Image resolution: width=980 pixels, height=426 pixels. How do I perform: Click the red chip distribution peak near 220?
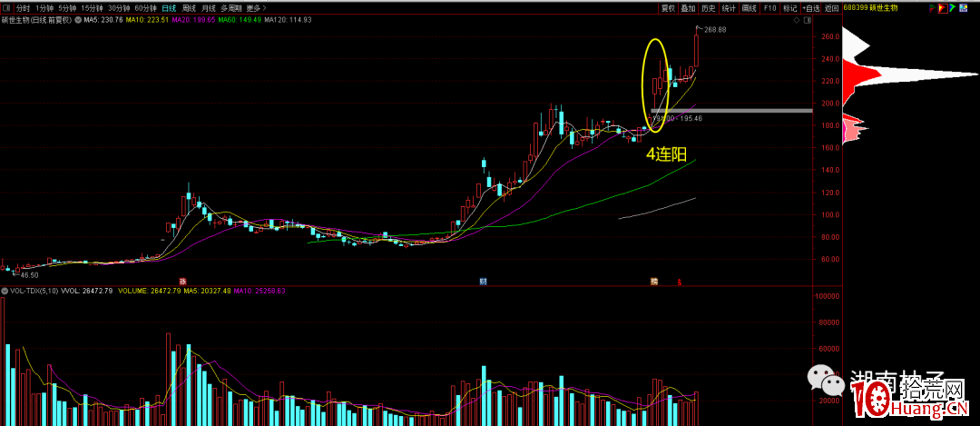(863, 74)
